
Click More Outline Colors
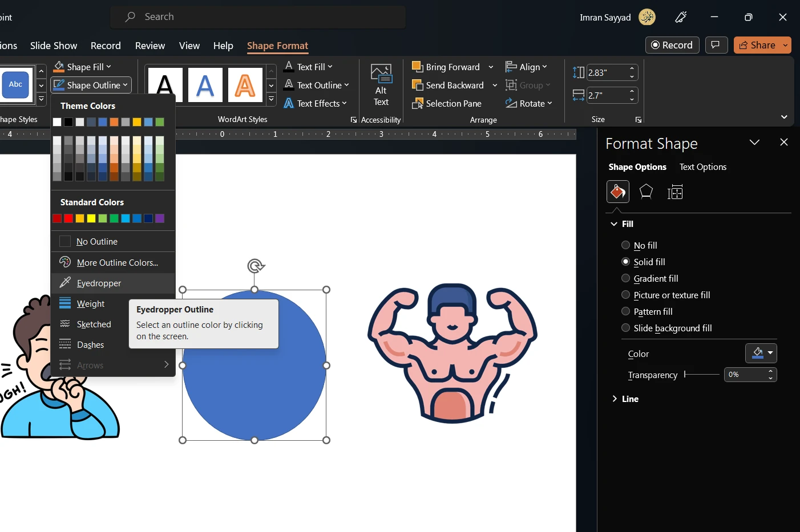pyautogui.click(x=118, y=262)
